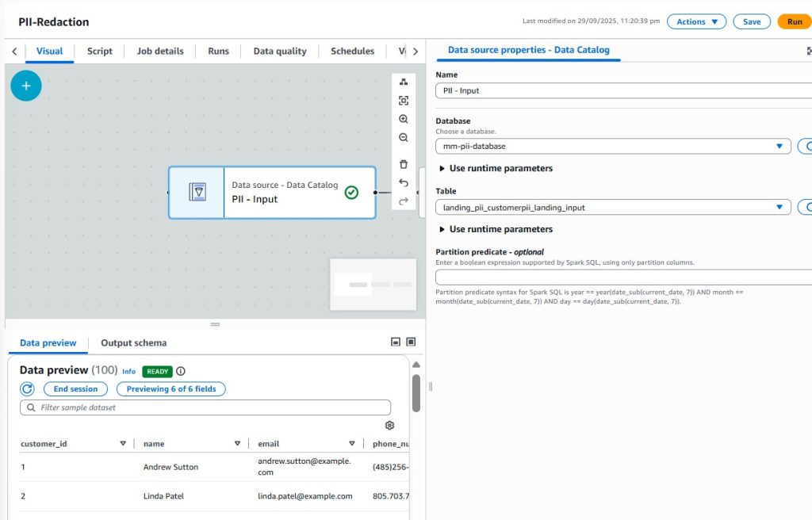Sort or filter the customer_id column arrow
812x520 pixels.
tap(123, 444)
